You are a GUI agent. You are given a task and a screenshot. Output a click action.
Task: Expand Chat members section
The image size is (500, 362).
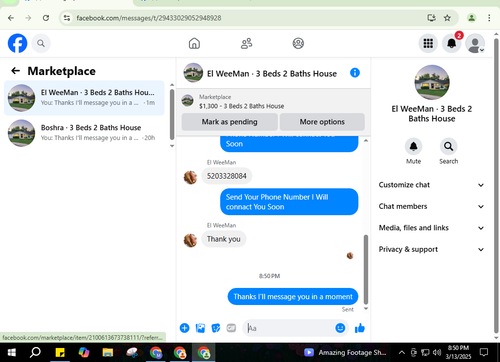[x=431, y=206]
